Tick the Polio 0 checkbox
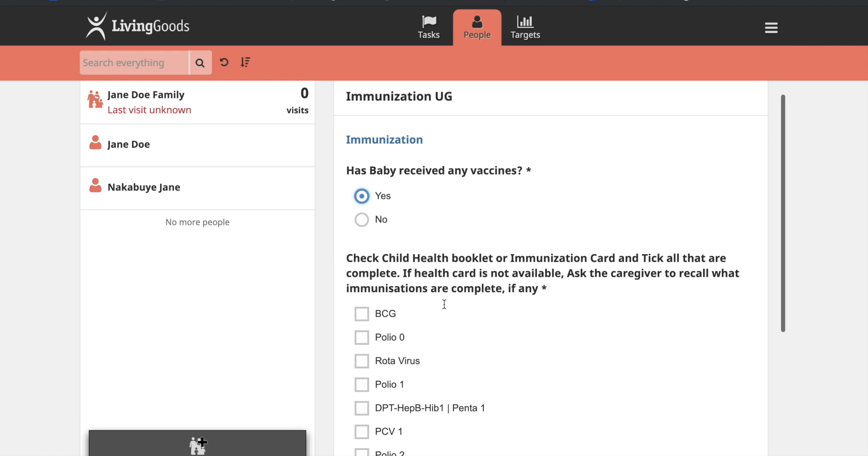This screenshot has width=868, height=456. 362,338
